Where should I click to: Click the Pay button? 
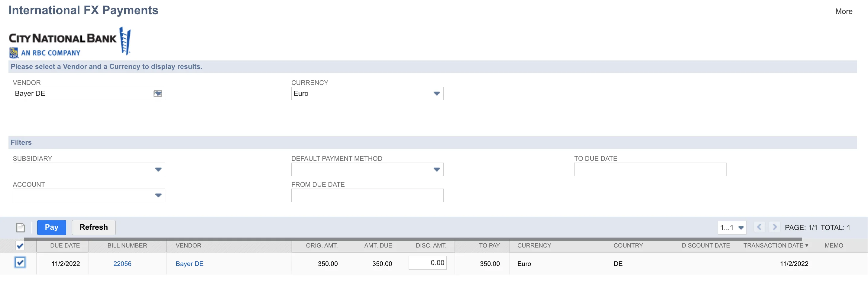point(52,228)
